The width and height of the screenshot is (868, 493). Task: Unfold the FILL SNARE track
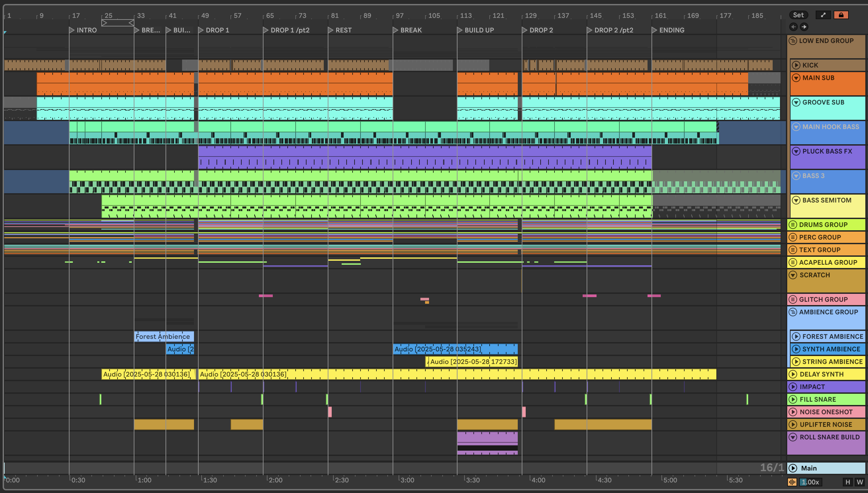[793, 400]
